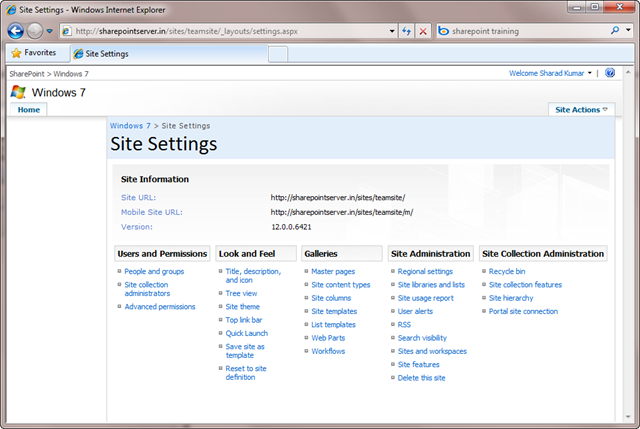Open the Site Actions menu
The image size is (640, 429).
coord(581,110)
